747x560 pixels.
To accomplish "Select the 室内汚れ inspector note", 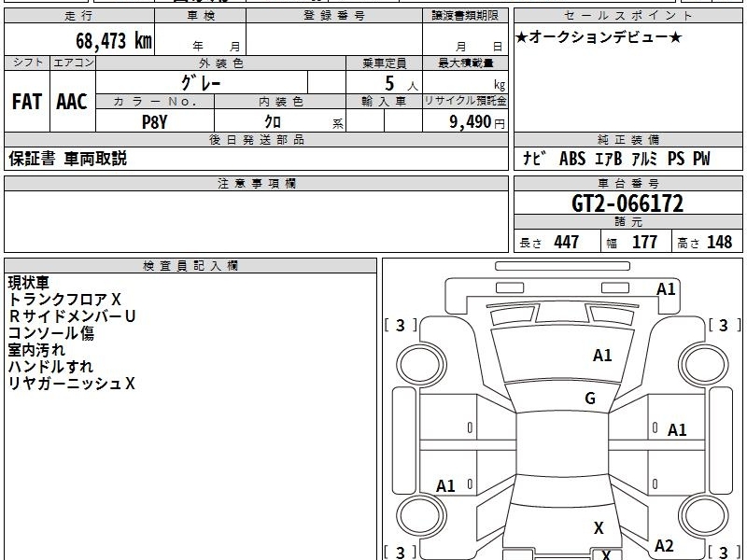I will (x=36, y=350).
